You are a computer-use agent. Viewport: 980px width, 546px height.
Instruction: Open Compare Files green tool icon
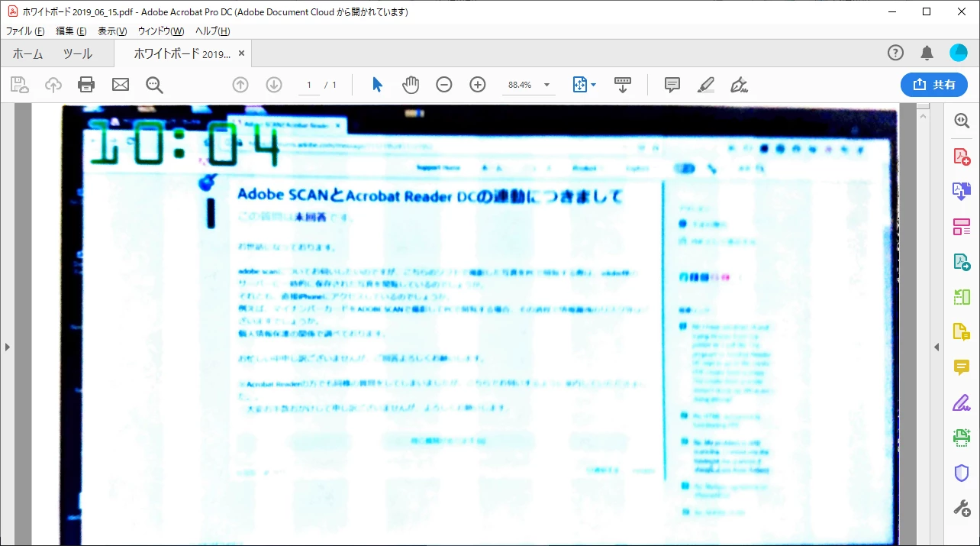coord(962,296)
